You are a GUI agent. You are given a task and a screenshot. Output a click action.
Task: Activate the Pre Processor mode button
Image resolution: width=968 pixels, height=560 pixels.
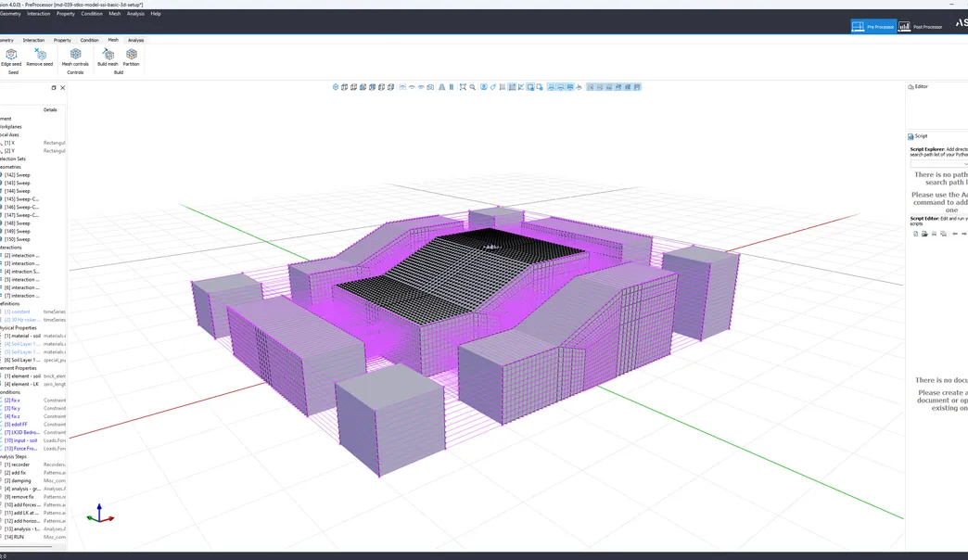click(873, 27)
